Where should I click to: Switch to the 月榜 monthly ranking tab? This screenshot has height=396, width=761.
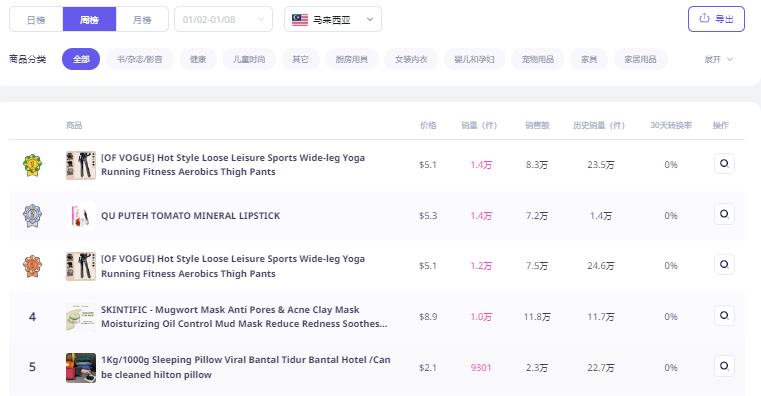(x=142, y=19)
